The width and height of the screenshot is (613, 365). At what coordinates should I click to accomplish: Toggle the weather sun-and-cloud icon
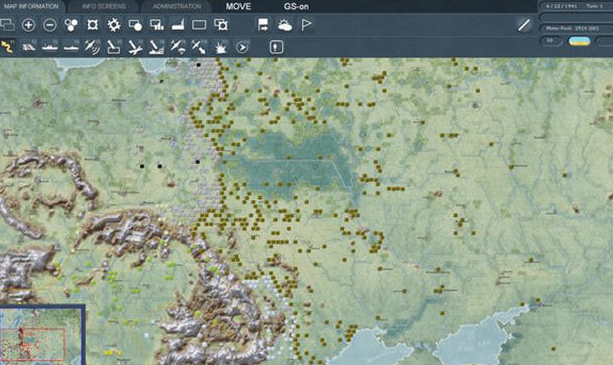285,25
